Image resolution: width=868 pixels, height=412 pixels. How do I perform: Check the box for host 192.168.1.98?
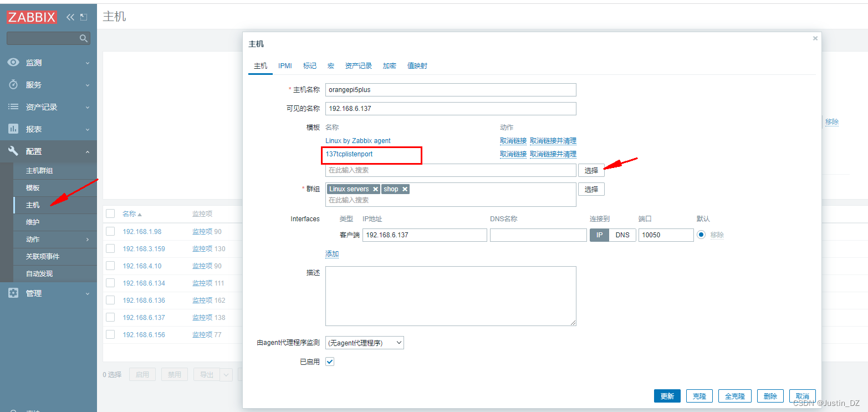110,231
